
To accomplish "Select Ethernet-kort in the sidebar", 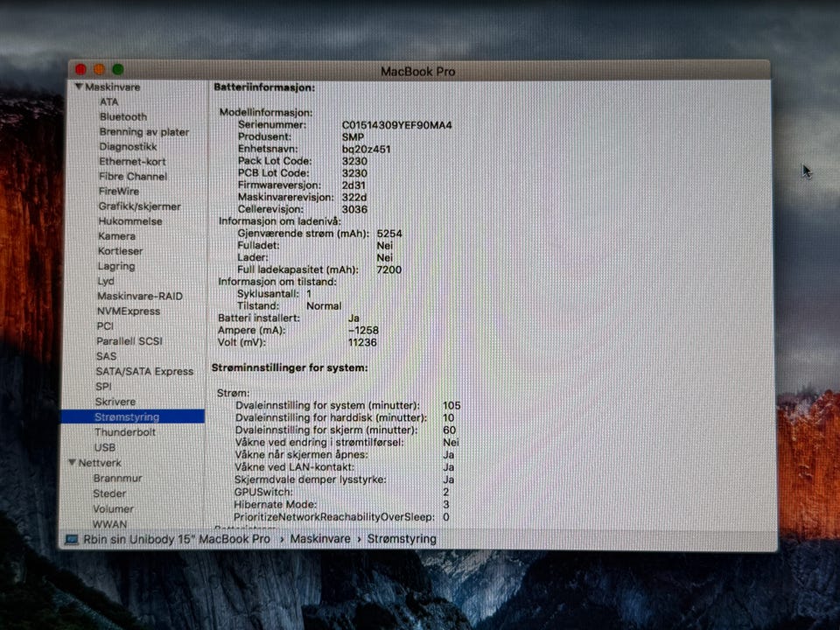I will [132, 162].
